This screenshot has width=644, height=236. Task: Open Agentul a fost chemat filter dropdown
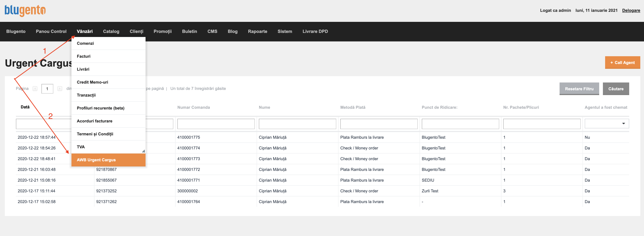point(607,124)
